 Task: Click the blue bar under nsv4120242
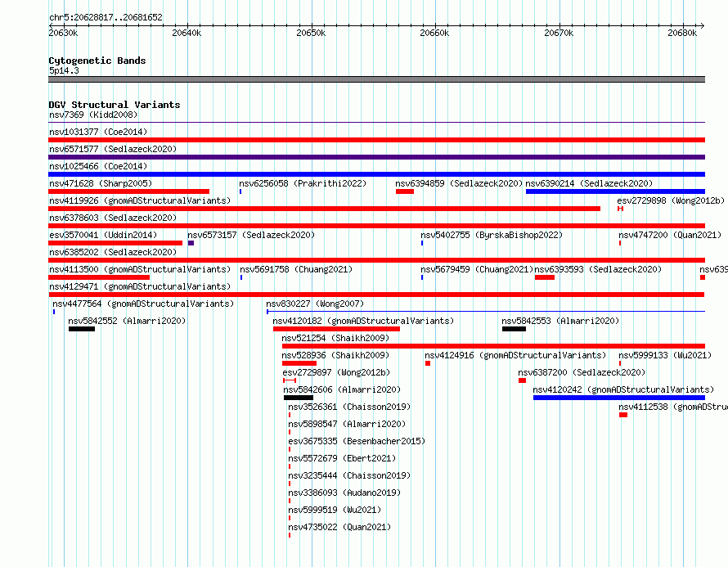619,398
